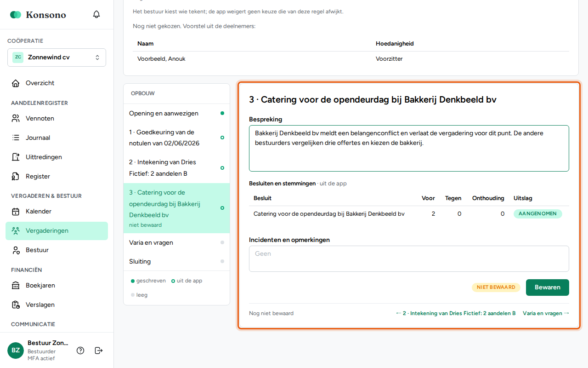
Task: Click the 'Onthouding' column header
Action: (x=488, y=198)
